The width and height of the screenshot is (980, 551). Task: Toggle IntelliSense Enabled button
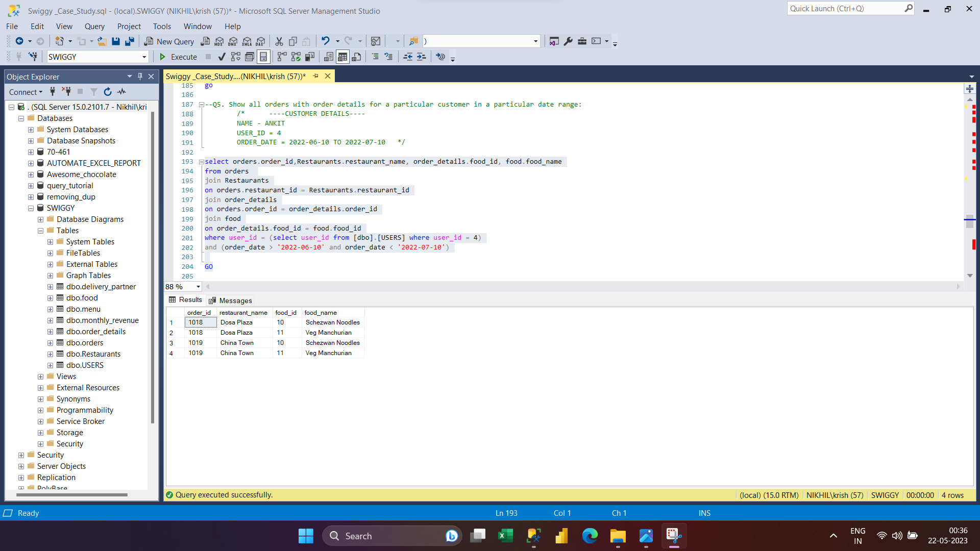coord(263,57)
